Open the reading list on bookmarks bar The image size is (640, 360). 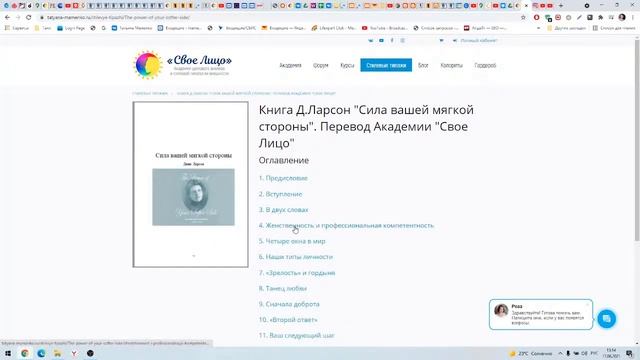(613, 28)
